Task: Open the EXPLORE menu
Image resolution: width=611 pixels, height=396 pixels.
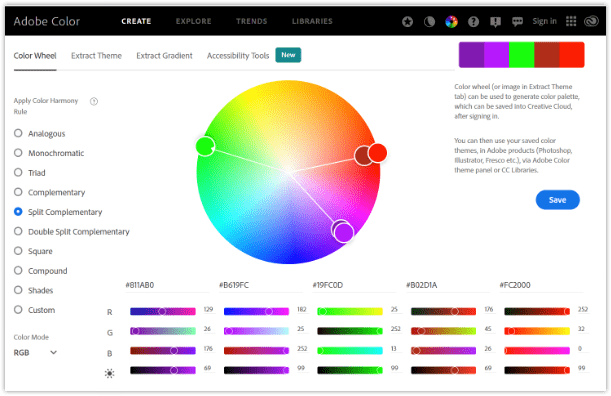Action: coord(193,21)
